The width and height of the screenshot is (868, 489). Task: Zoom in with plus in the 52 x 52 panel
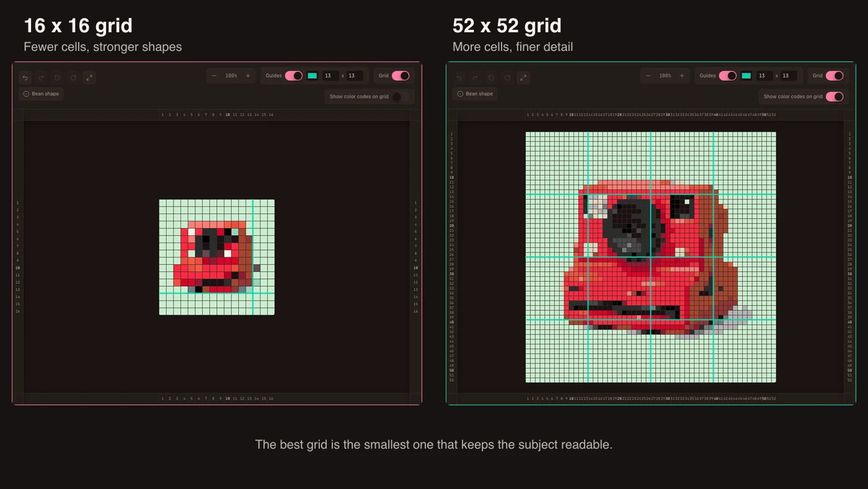[x=682, y=76]
